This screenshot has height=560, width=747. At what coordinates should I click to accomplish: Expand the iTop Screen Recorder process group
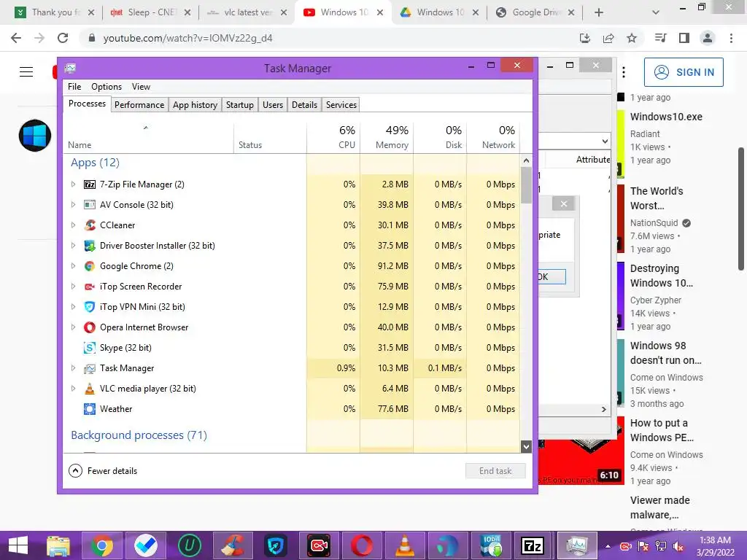tap(74, 287)
